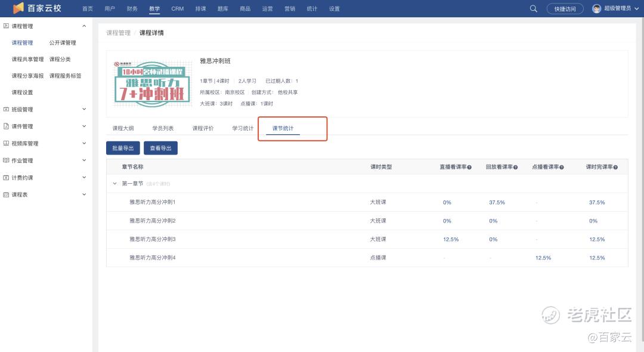Select the row 雅思听力高分冲刺4
This screenshot has width=644, height=352.
click(367, 258)
